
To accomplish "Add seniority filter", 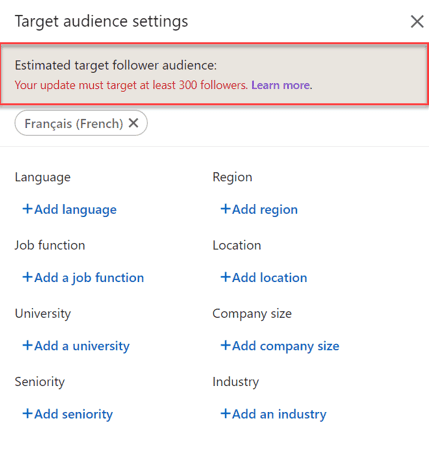I will click(68, 414).
